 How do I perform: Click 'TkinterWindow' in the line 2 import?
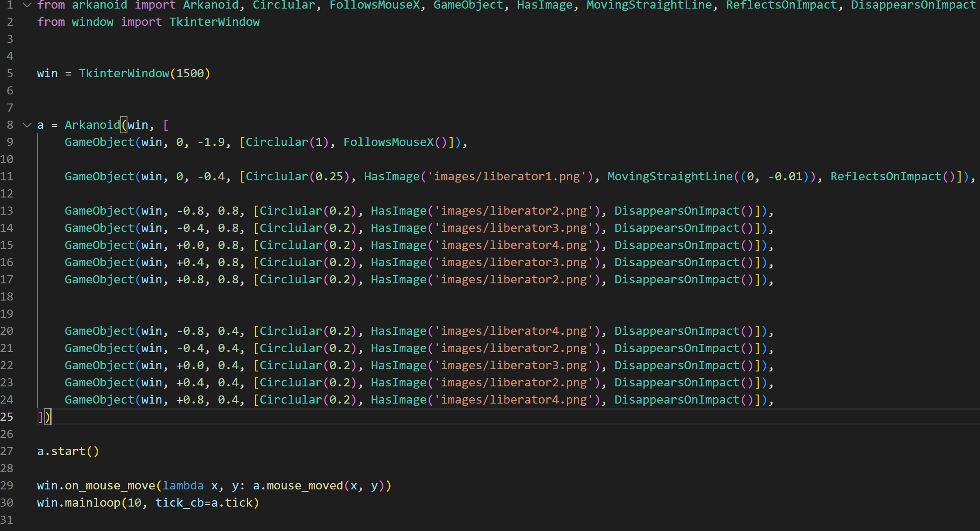[x=214, y=22]
